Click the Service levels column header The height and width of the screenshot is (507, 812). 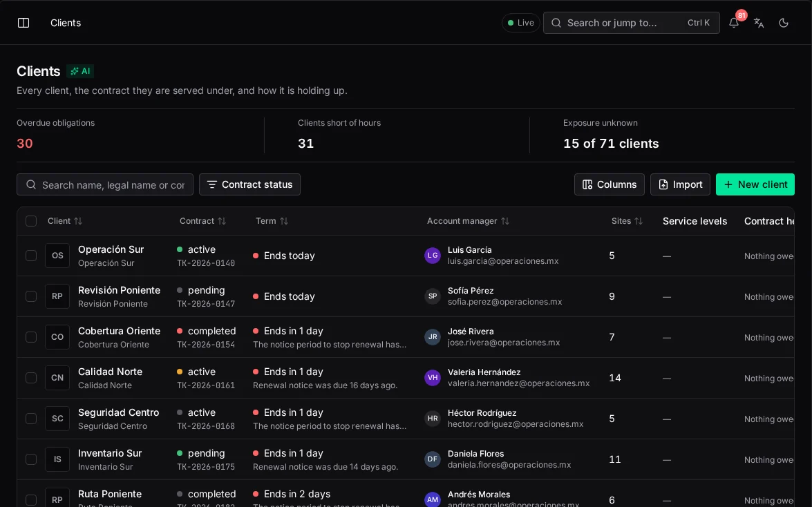[695, 221]
